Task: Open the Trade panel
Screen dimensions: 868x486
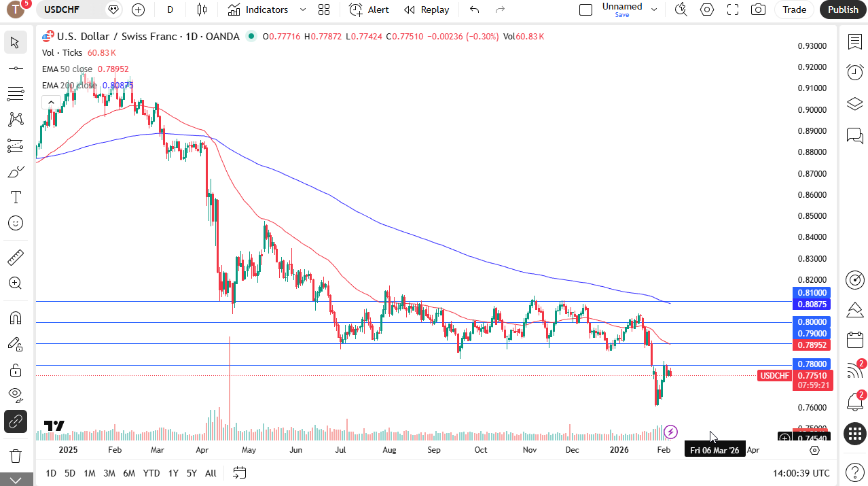Action: (794, 10)
